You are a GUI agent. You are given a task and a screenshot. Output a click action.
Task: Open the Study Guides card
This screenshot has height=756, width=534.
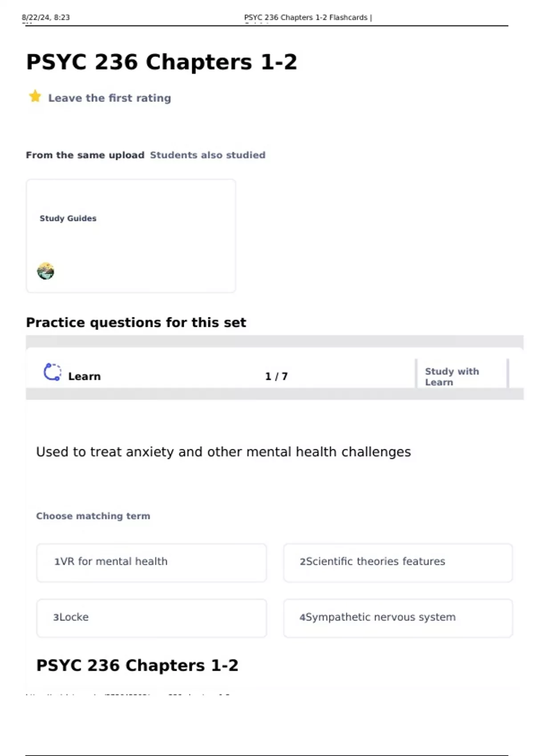click(x=130, y=236)
